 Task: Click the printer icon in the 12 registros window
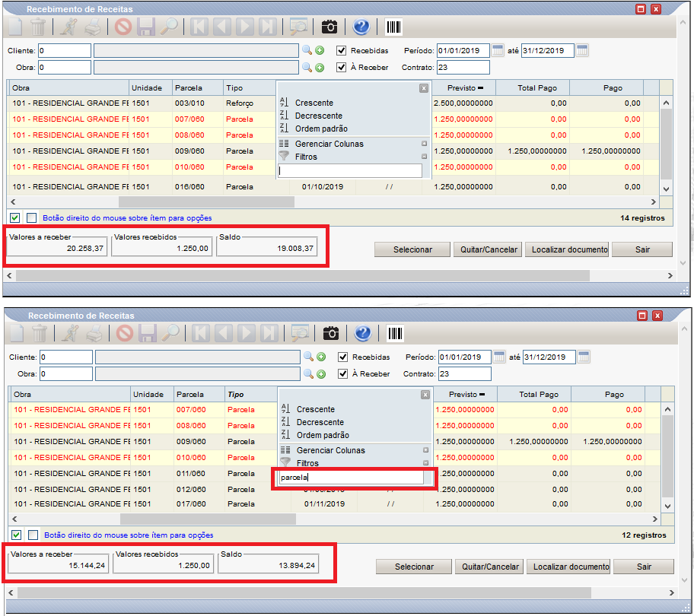point(94,333)
